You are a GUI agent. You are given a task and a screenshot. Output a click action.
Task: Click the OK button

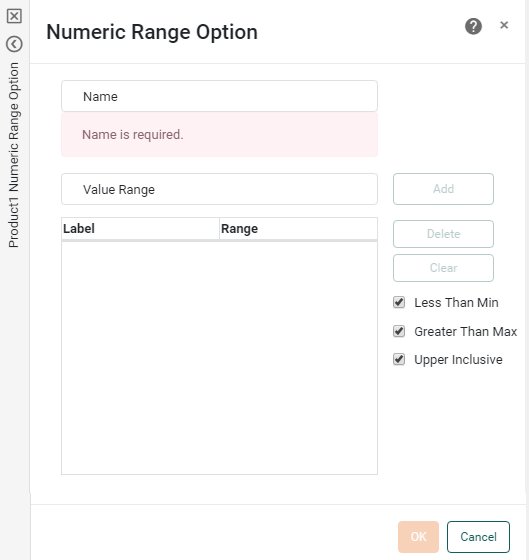click(418, 537)
